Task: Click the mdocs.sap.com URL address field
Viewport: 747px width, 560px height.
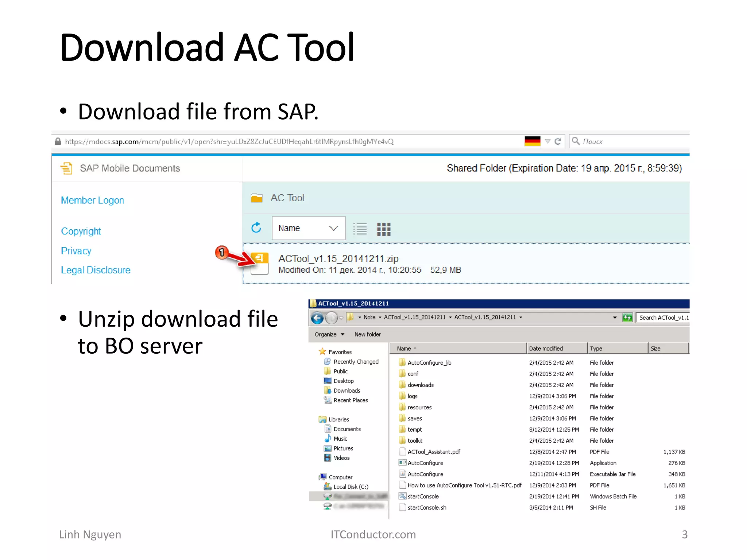Action: [x=229, y=141]
